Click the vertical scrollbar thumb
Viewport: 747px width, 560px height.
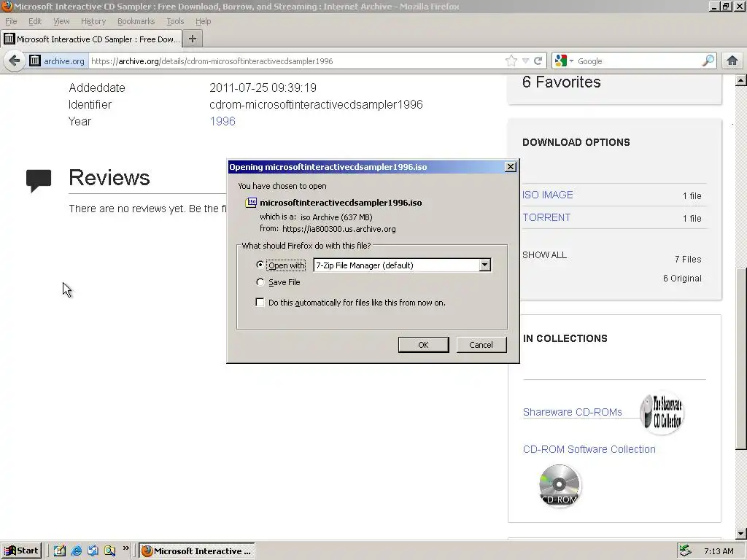[741, 358]
